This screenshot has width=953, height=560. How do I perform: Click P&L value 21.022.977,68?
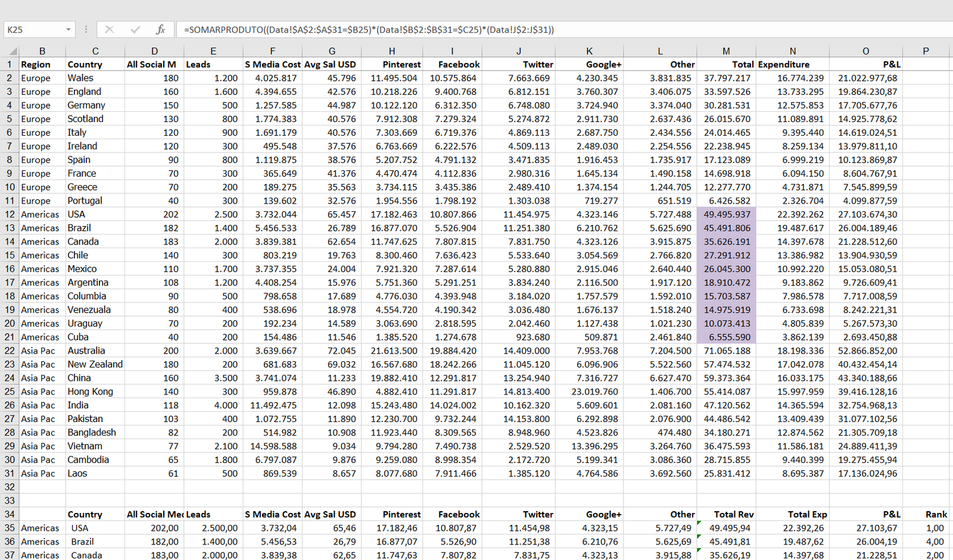pyautogui.click(x=867, y=78)
